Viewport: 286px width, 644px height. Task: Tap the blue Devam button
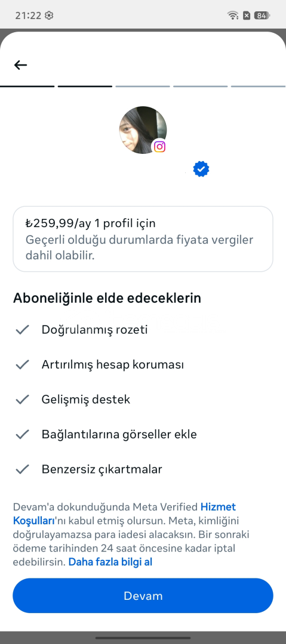143,596
